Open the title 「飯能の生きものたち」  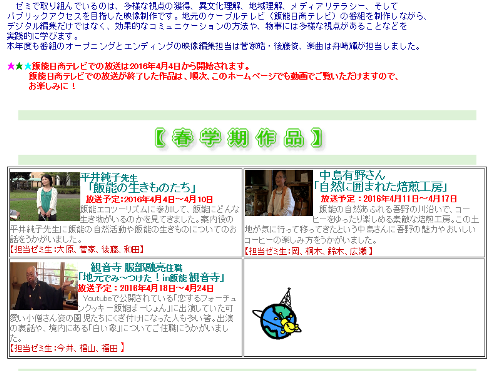point(142,187)
